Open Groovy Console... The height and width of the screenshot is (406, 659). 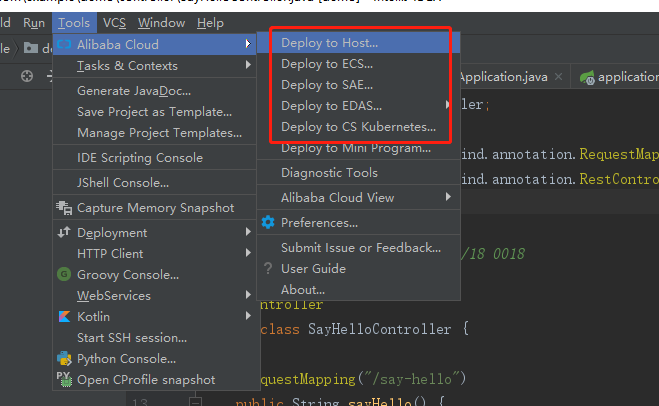[x=155, y=274]
